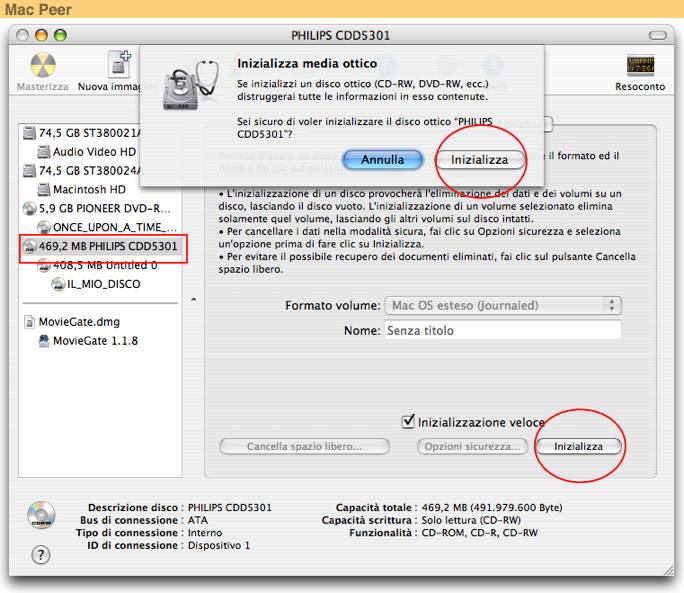Click the Nome text field
Screen dimensions: 684x593
[503, 330]
